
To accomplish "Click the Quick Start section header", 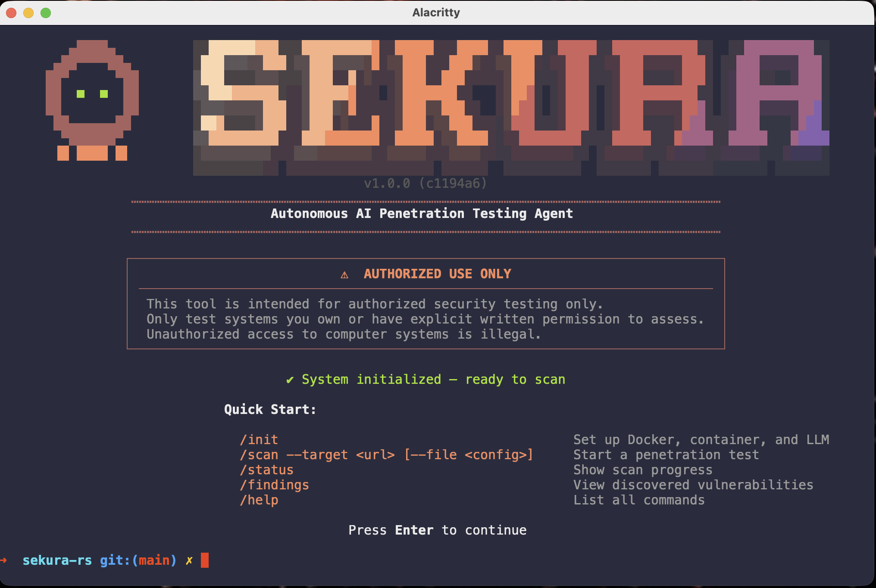I will pos(270,409).
